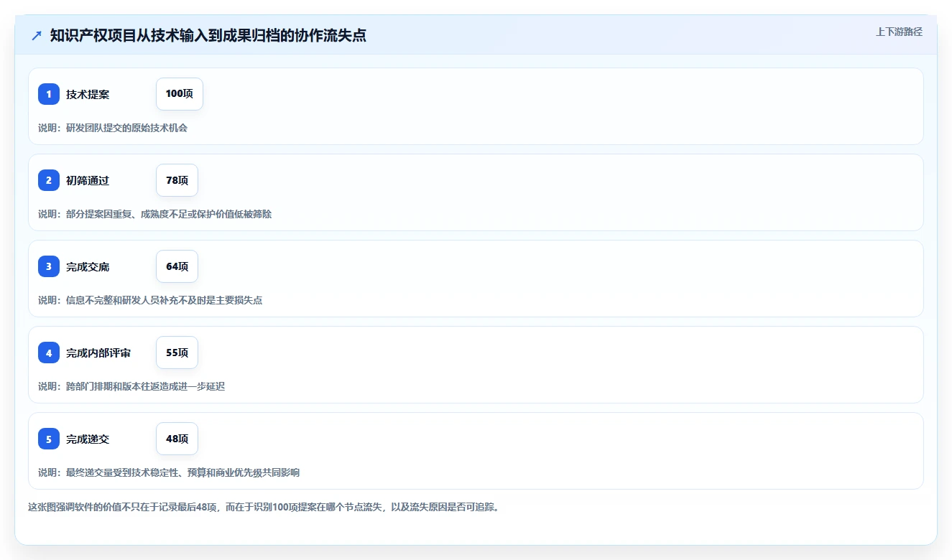The image size is (952, 560).
Task: Select the 100项 count badge
Action: coord(180,94)
